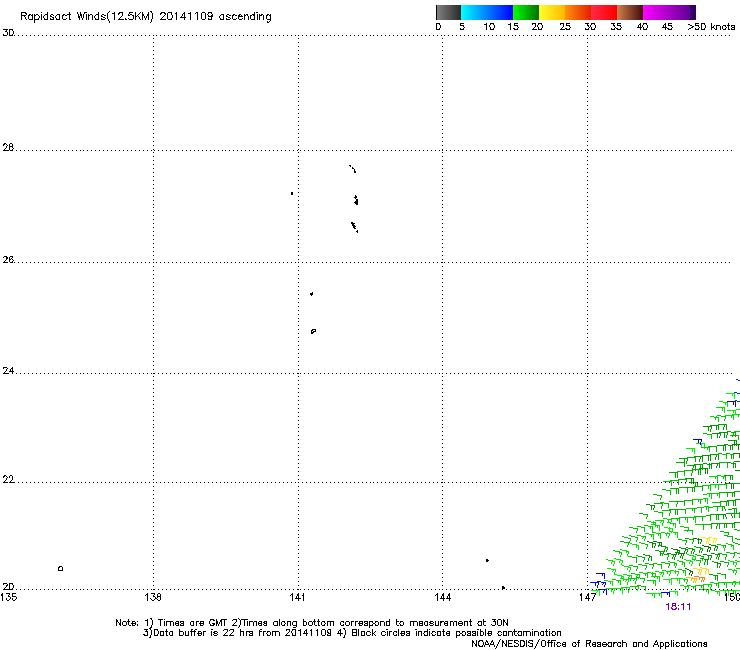Click the dark purple above-45 knots band
The height and width of the screenshot is (650, 740).
coord(682,12)
